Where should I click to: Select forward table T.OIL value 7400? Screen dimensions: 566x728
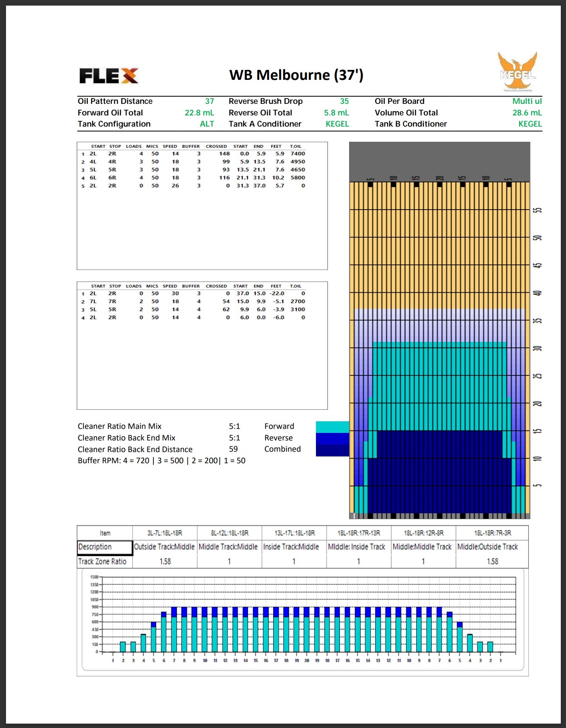tap(298, 154)
